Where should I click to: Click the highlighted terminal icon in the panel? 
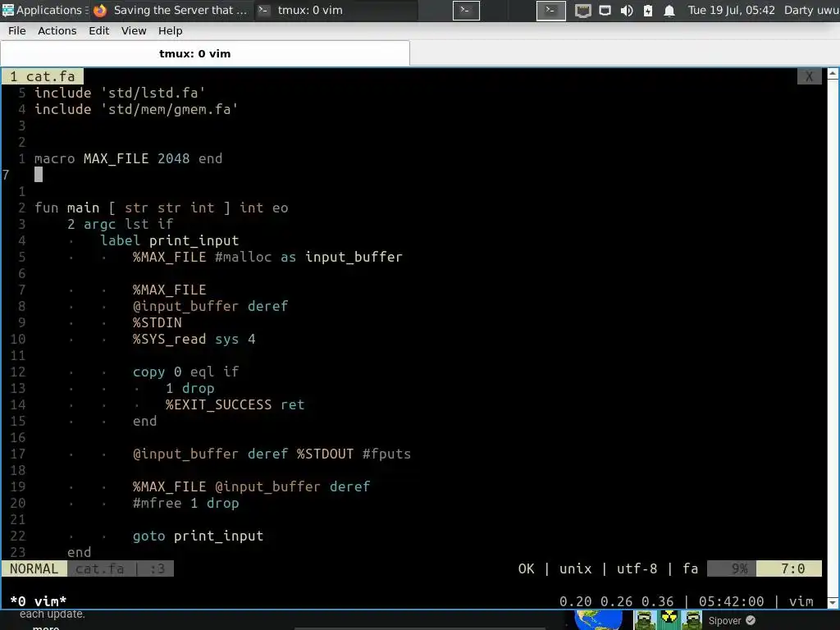(x=550, y=10)
